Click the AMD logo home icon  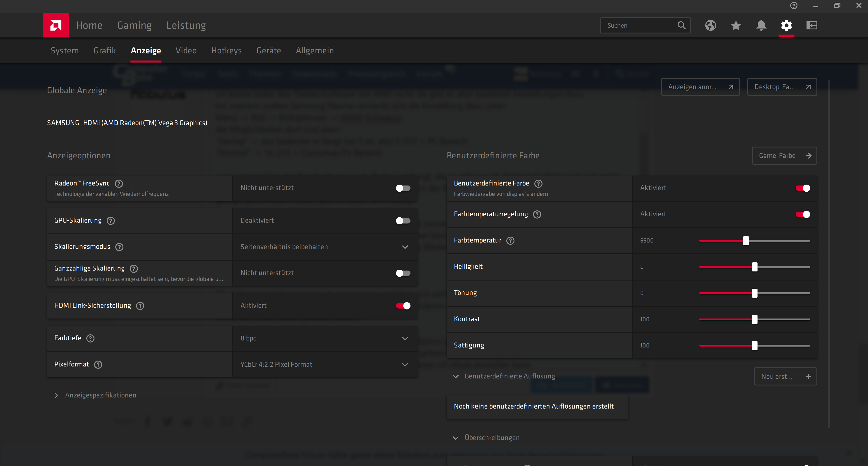pyautogui.click(x=56, y=25)
